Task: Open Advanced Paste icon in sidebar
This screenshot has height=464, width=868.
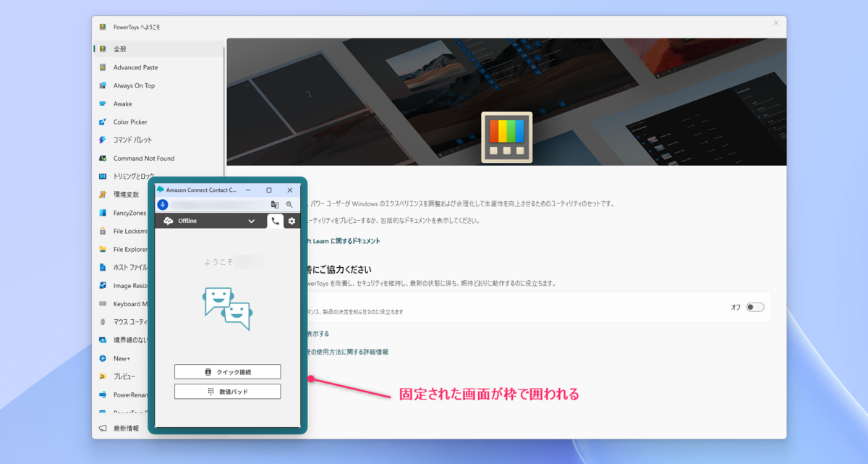Action: coord(103,67)
